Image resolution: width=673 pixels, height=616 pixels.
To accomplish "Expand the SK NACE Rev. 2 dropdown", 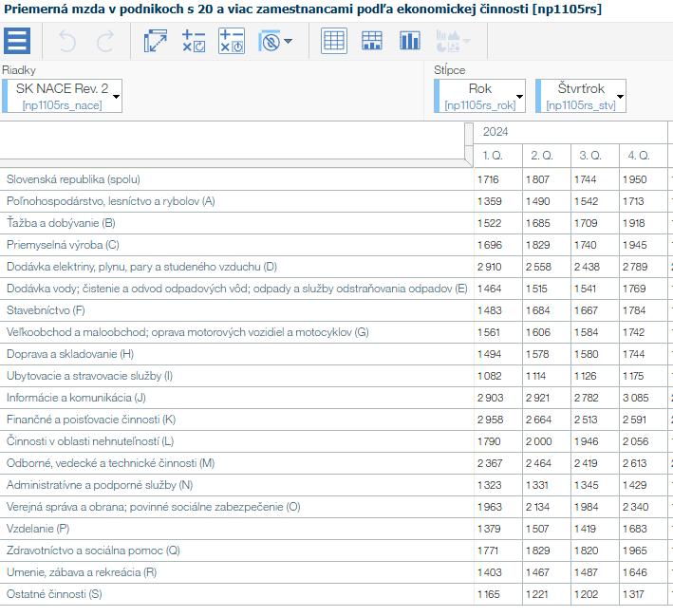I will 116,96.
